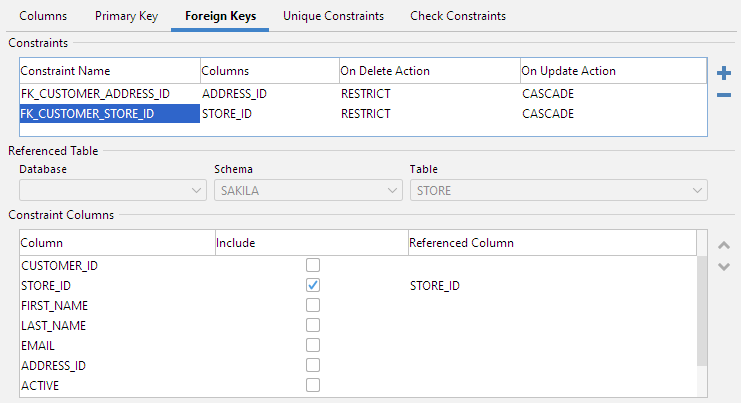
Task: Click the minus icon to remove constraint
Action: click(x=724, y=95)
